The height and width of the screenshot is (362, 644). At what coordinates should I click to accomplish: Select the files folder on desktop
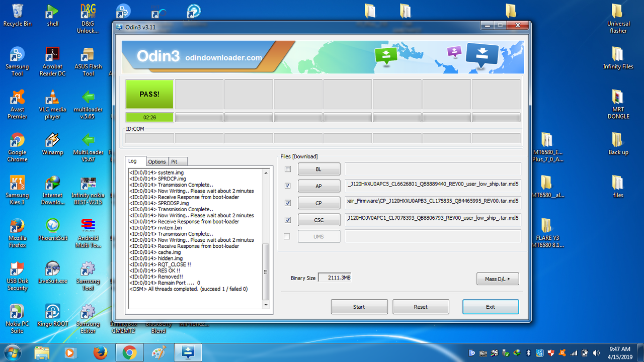pos(618,186)
